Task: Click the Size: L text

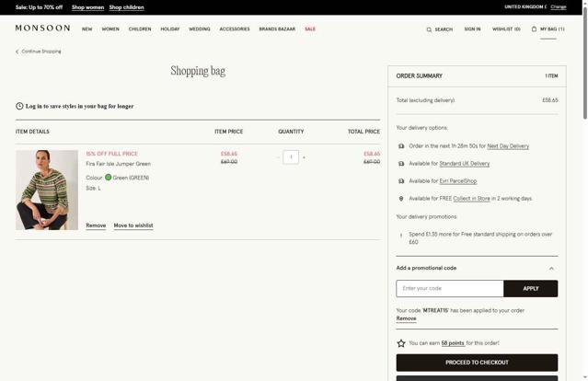Action: pyautogui.click(x=93, y=189)
